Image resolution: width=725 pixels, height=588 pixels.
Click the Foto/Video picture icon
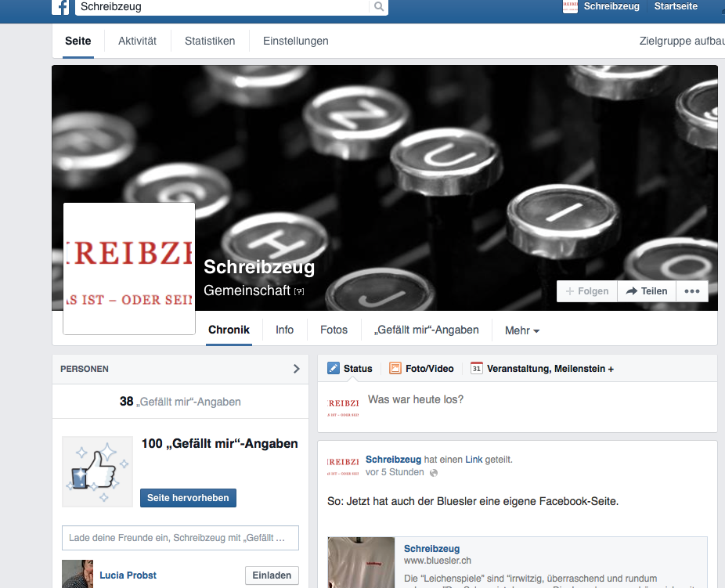click(x=395, y=369)
